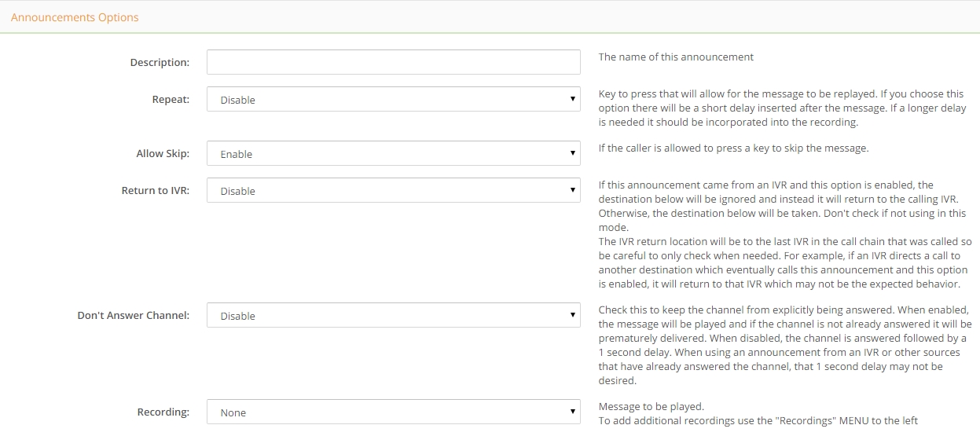Open the Allow Skip dropdown showing Enable

click(393, 153)
